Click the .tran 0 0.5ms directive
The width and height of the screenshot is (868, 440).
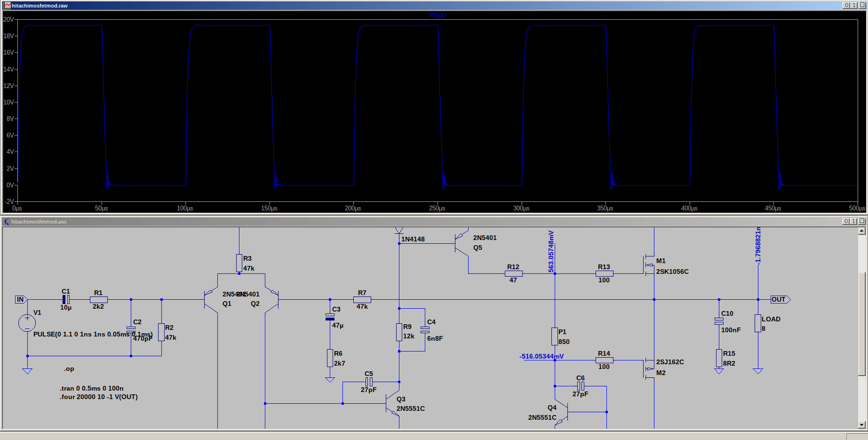click(92, 388)
